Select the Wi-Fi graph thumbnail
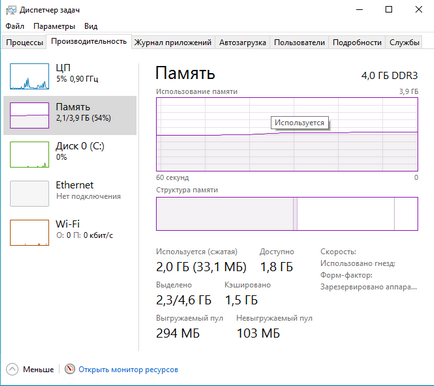Image resolution: width=434 pixels, height=386 pixels. pyautogui.click(x=29, y=232)
